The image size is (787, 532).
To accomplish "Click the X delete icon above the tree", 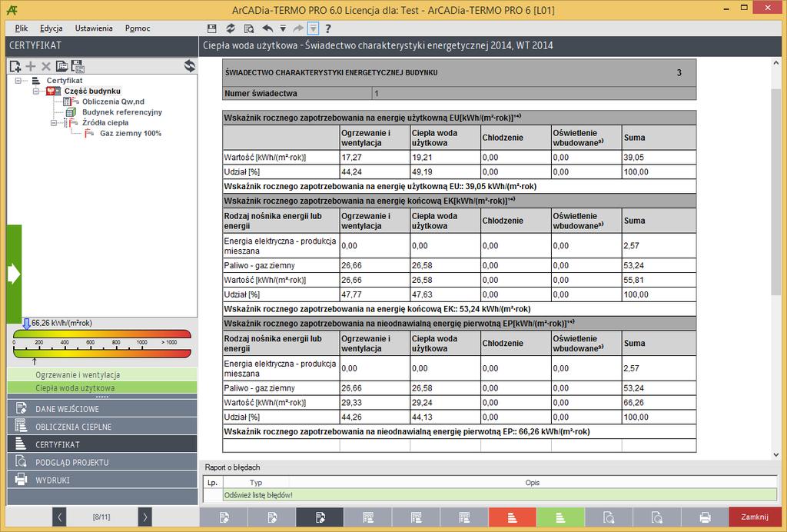I will point(45,66).
